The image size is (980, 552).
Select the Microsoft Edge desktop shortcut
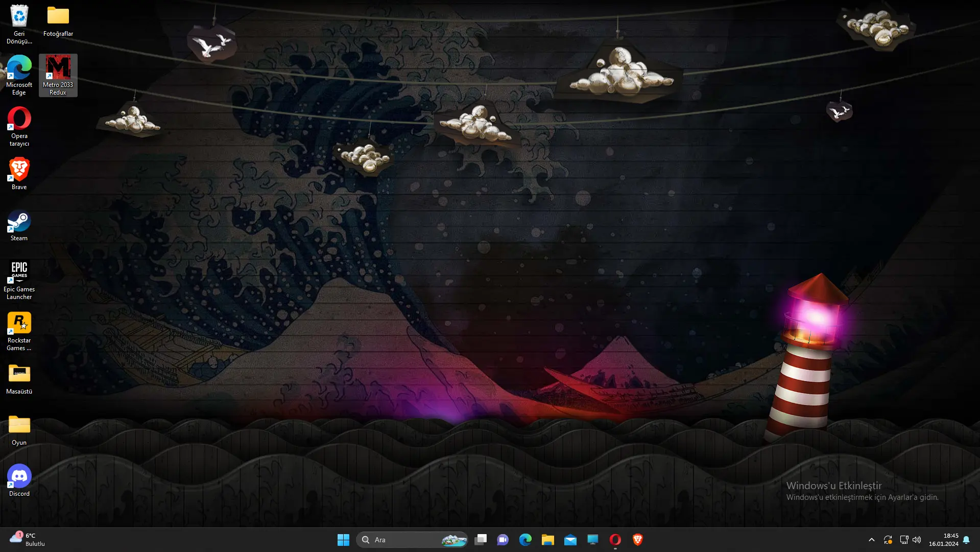coord(19,75)
